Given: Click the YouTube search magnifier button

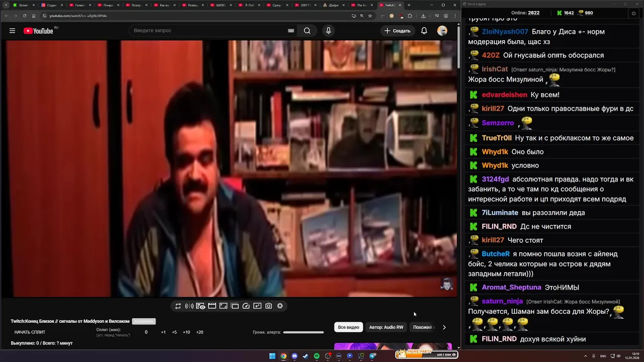Looking at the screenshot, I should pyautogui.click(x=307, y=31).
